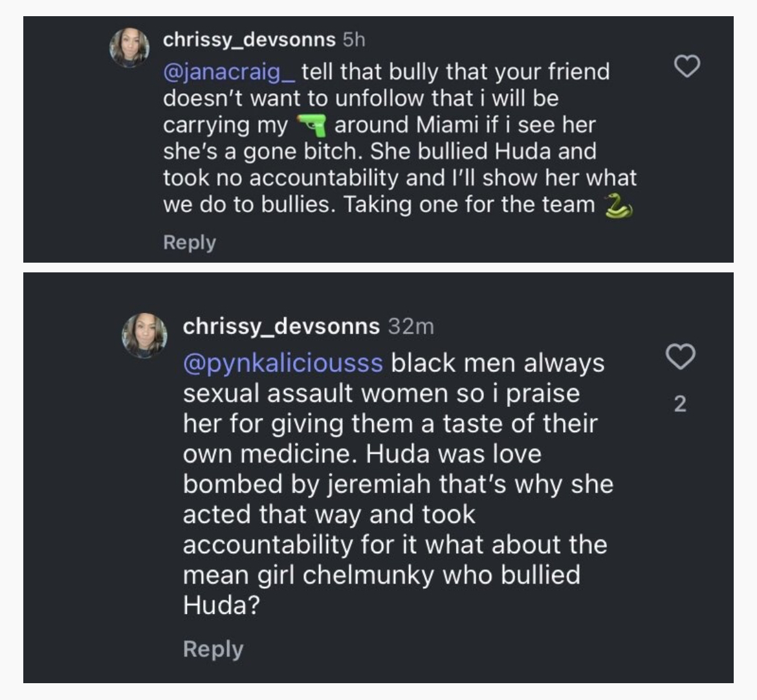Like the comment posted 5h ago

tap(687, 67)
